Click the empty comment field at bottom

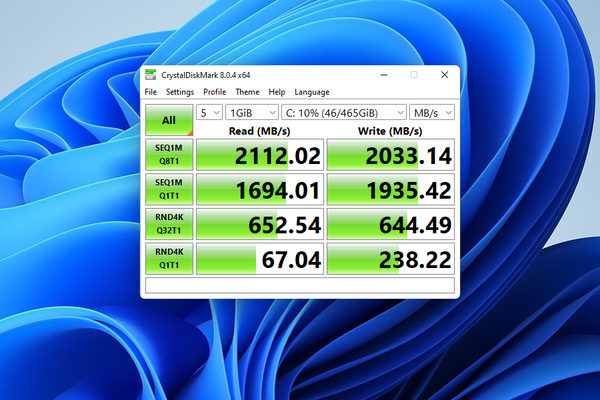click(300, 286)
